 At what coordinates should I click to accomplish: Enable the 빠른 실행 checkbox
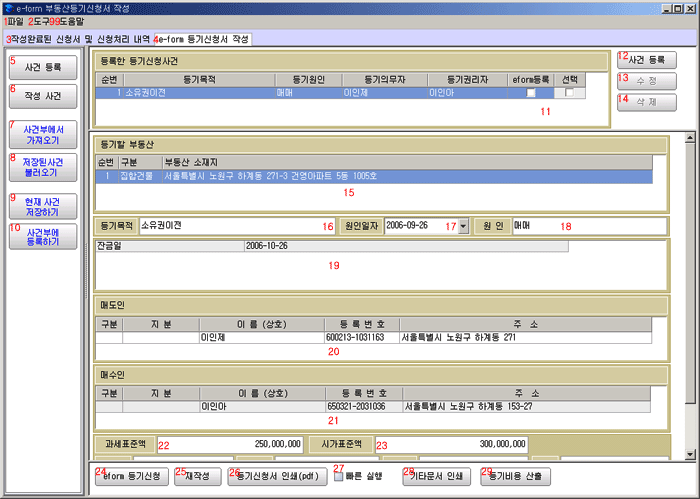click(x=338, y=476)
